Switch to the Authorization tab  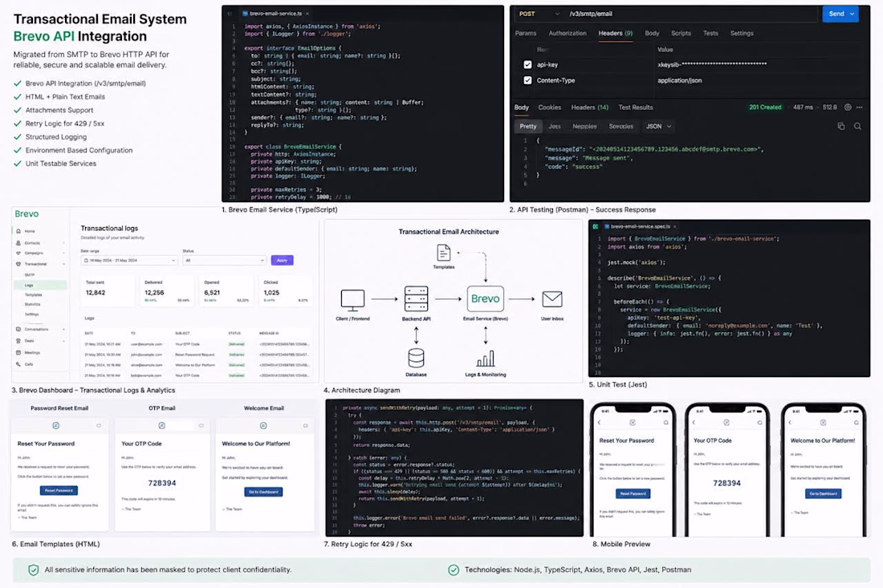(567, 33)
